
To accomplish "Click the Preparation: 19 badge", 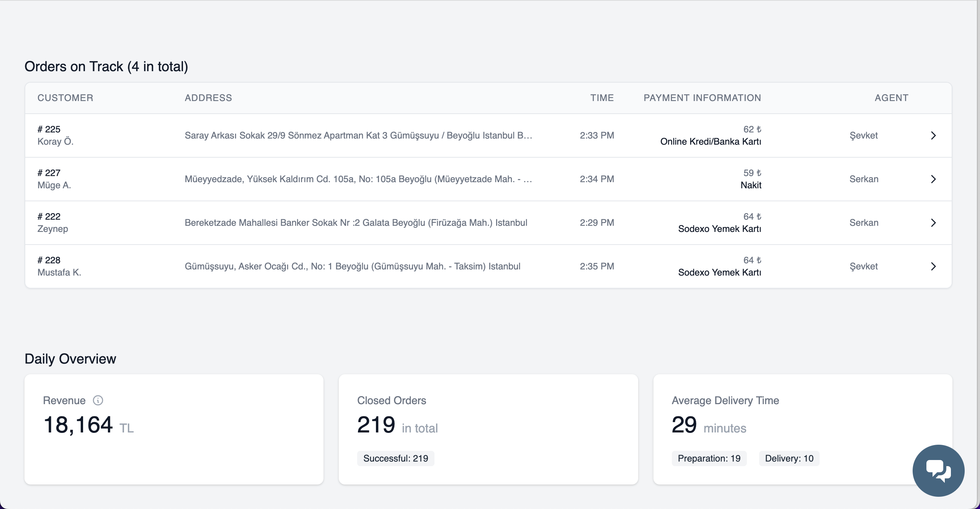I will 709,458.
